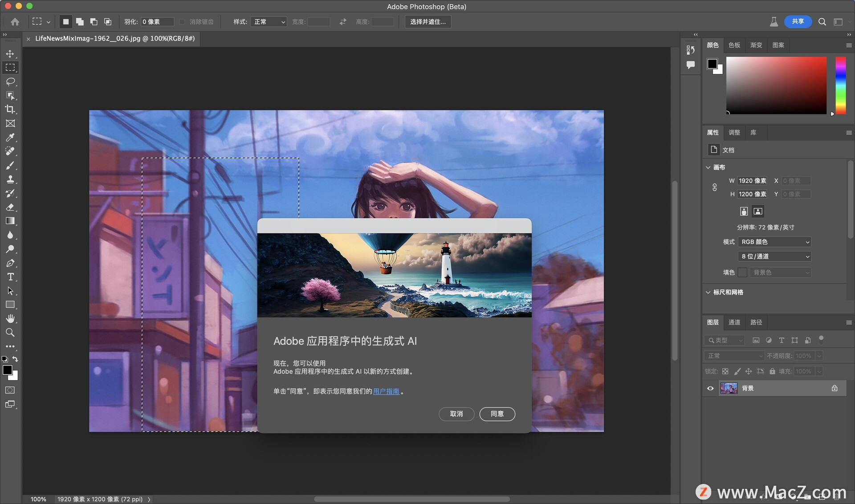Type a value in the 羽化 field
This screenshot has width=855, height=504.
click(158, 21)
